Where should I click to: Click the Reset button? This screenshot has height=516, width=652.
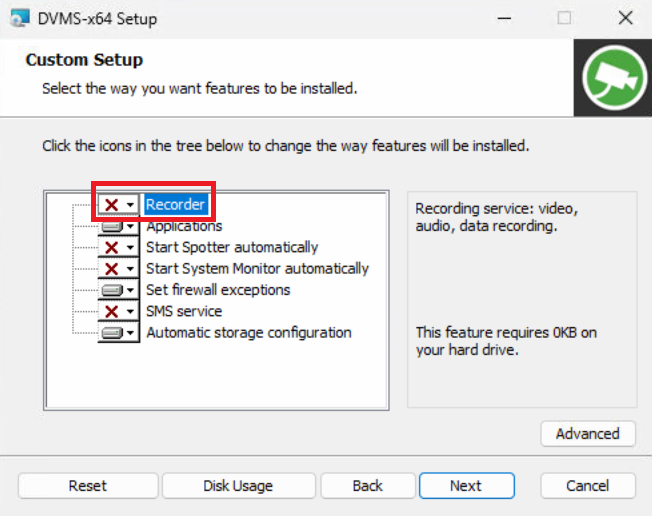click(88, 486)
